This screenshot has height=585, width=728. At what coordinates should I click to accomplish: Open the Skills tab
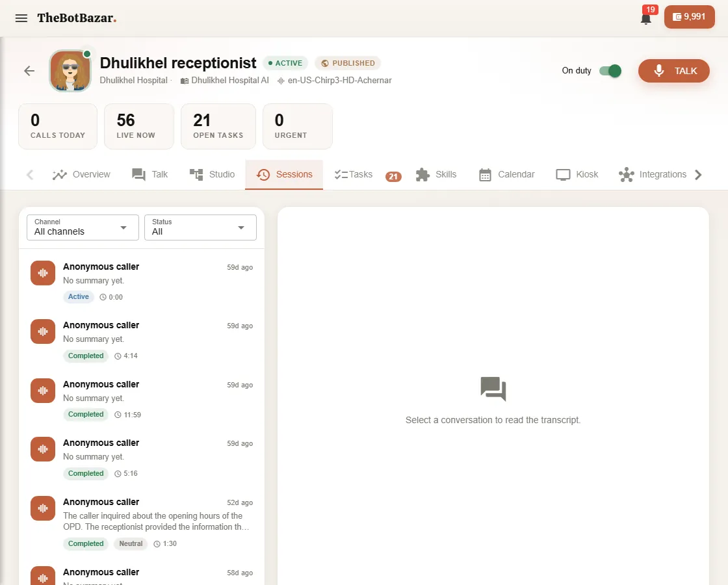pos(436,175)
